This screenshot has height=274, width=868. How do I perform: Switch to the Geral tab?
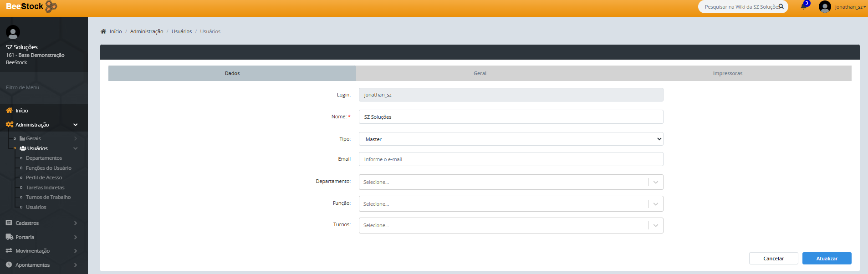pyautogui.click(x=480, y=73)
